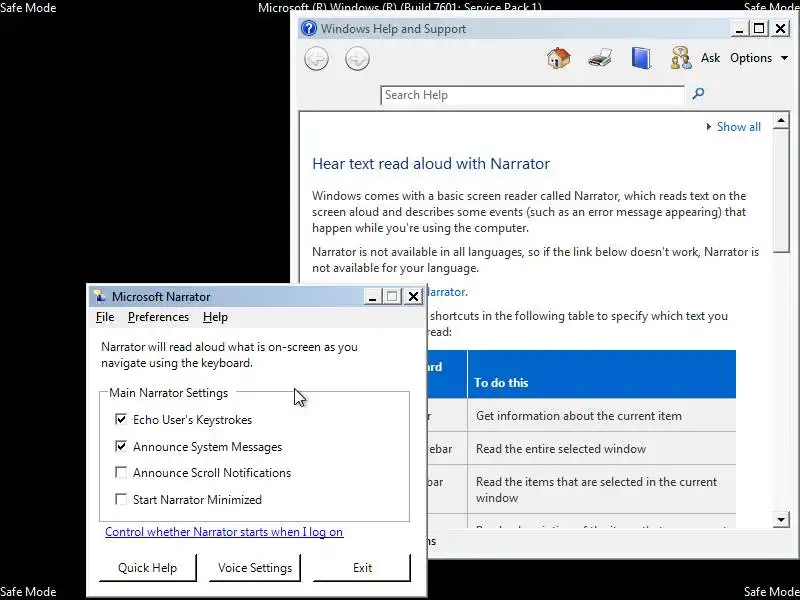The image size is (800, 600).
Task: Click 'Get information about the current item' cell
Action: click(602, 415)
